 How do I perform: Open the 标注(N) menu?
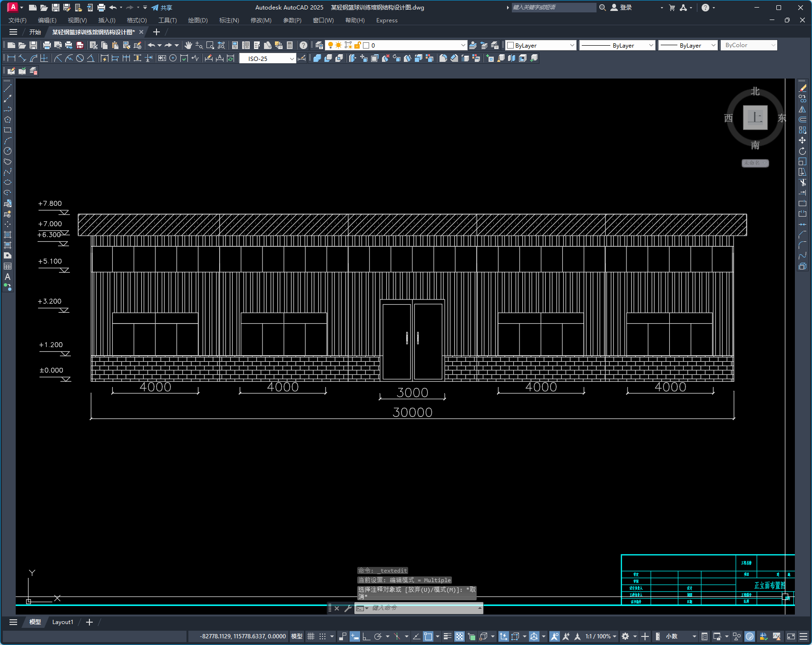click(x=229, y=20)
